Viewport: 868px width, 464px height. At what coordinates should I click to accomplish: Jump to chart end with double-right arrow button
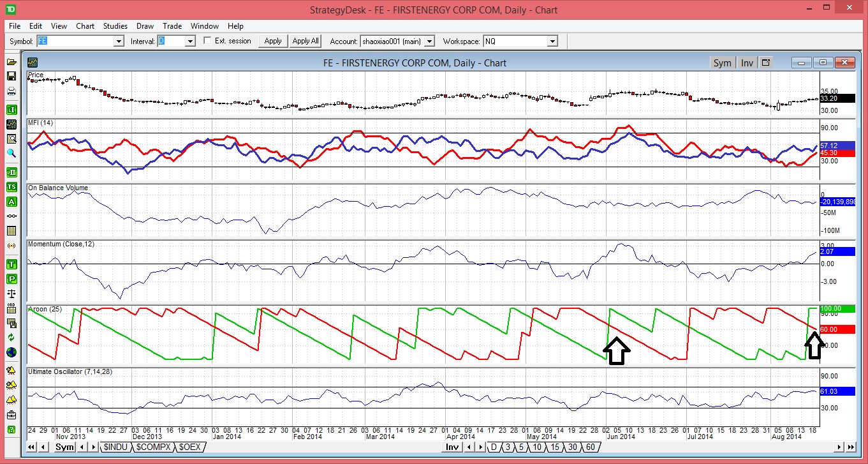click(850, 447)
